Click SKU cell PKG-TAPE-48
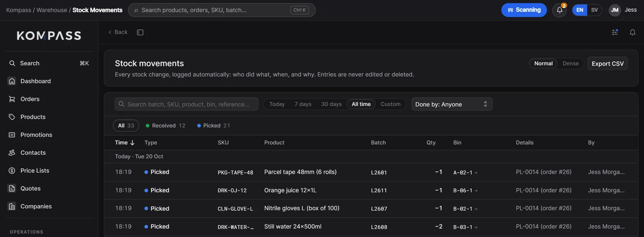644x237 pixels. pyautogui.click(x=235, y=173)
